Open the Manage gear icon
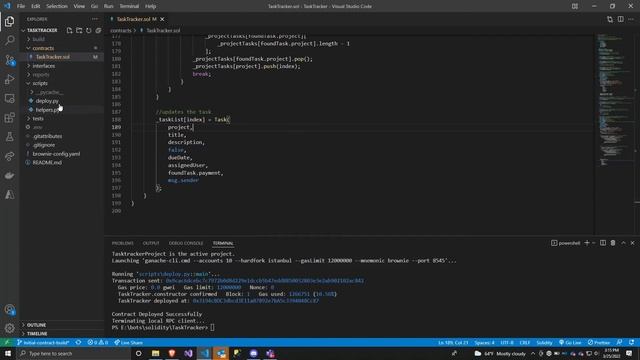This screenshot has height=360, width=640. [x=9, y=328]
